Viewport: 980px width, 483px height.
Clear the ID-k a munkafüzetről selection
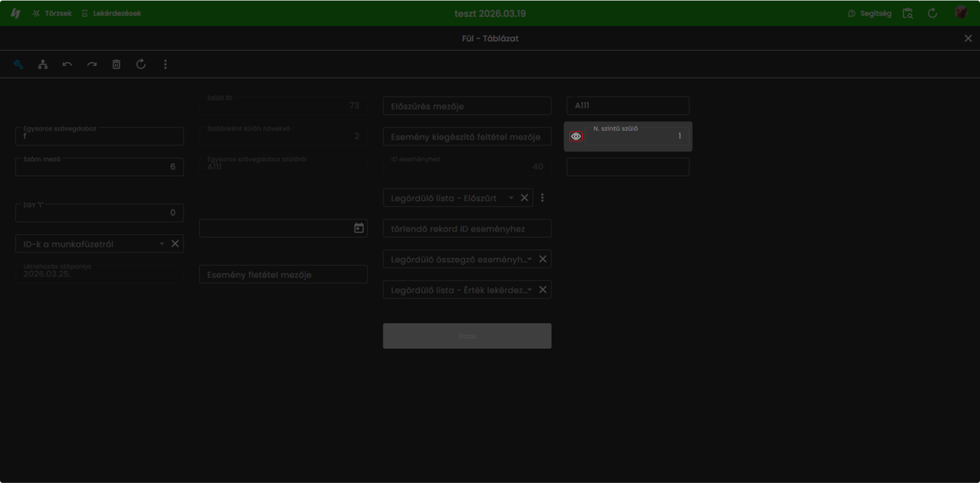tap(175, 244)
